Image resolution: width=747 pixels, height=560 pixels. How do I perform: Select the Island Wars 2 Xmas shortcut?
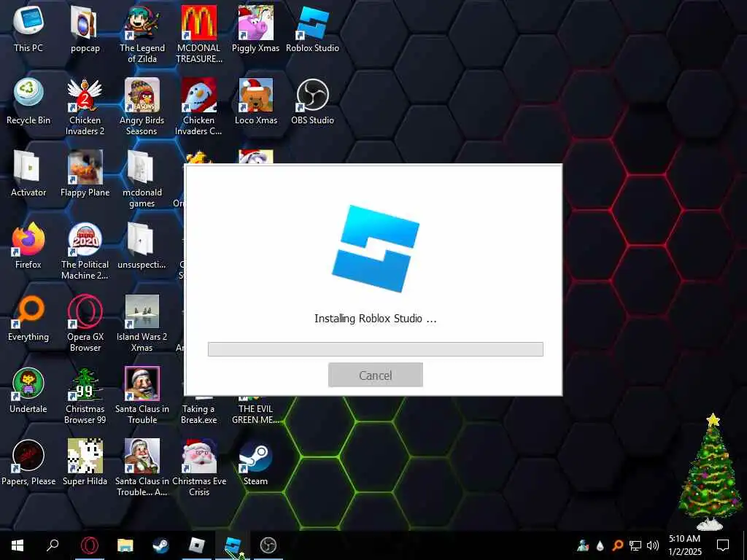pos(142,323)
